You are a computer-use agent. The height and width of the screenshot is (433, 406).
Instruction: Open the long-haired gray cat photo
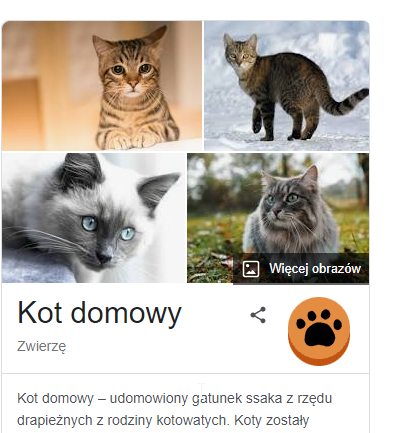coord(278,203)
